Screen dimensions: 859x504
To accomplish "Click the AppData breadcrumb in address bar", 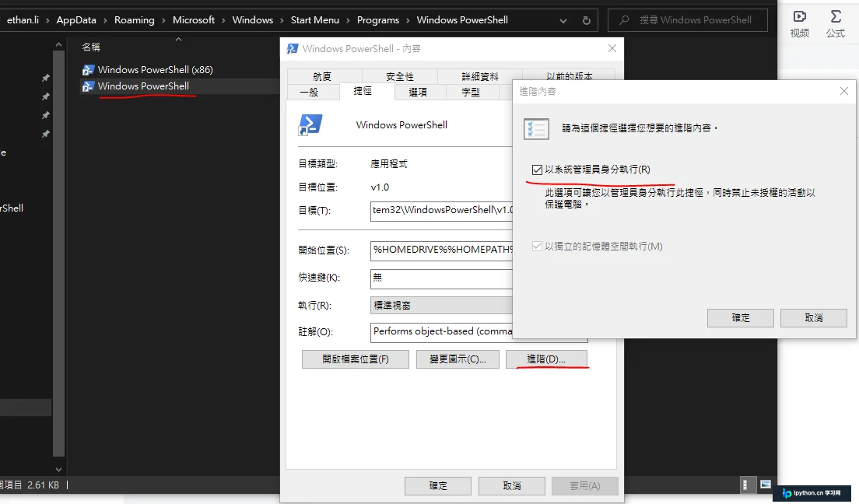I will click(x=76, y=20).
